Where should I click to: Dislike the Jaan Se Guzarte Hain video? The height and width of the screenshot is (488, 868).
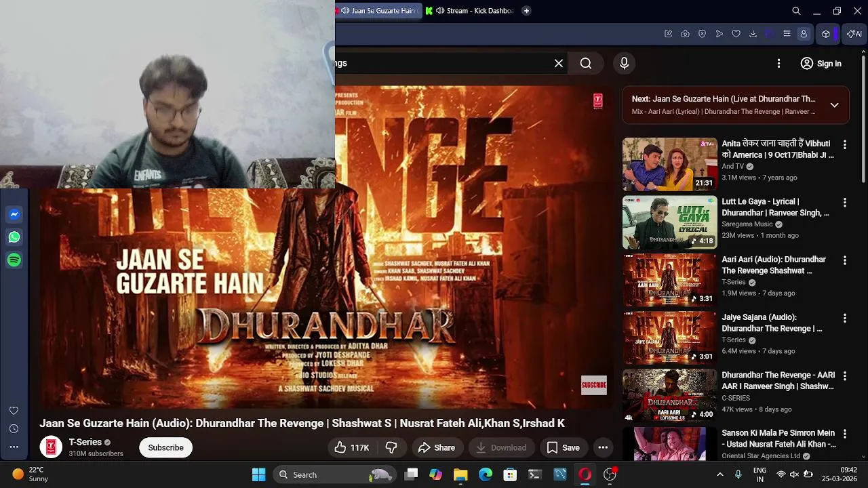coord(391,447)
